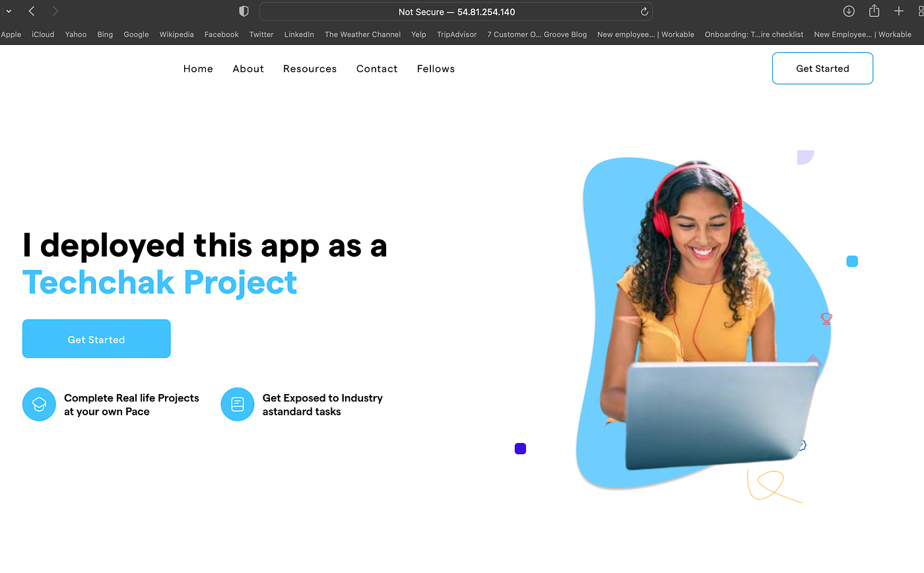Click the red trophy icon
This screenshot has width=924, height=573.
[826, 318]
